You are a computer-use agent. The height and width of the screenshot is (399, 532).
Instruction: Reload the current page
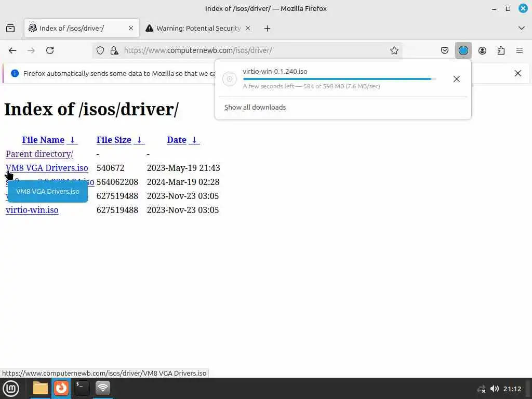click(50, 50)
